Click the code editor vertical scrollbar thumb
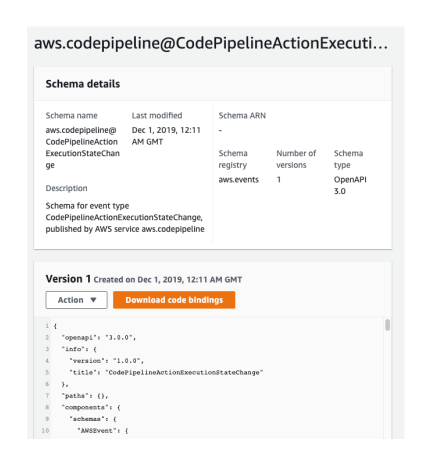 point(387,325)
